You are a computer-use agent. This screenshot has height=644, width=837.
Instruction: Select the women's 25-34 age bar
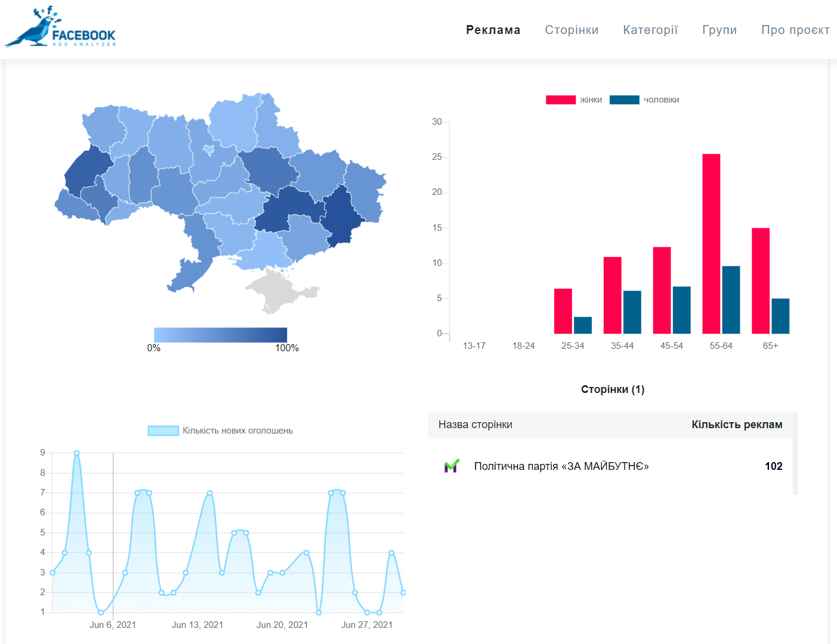coord(563,311)
